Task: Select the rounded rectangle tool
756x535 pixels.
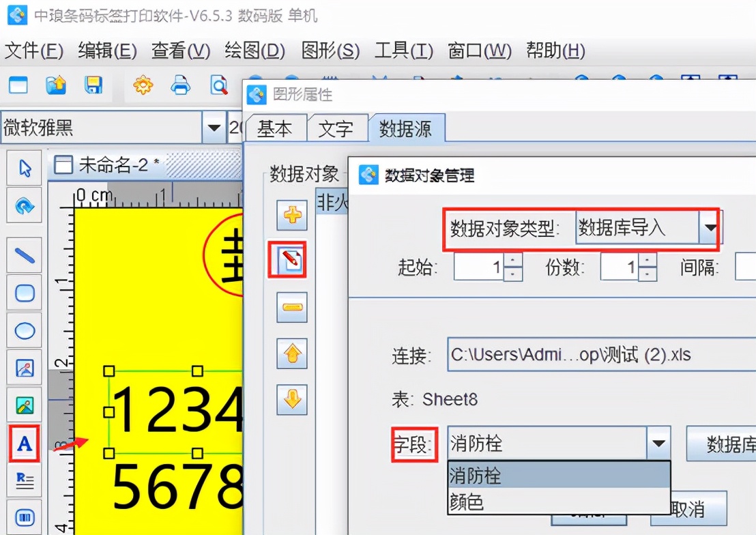Action: pos(25,293)
